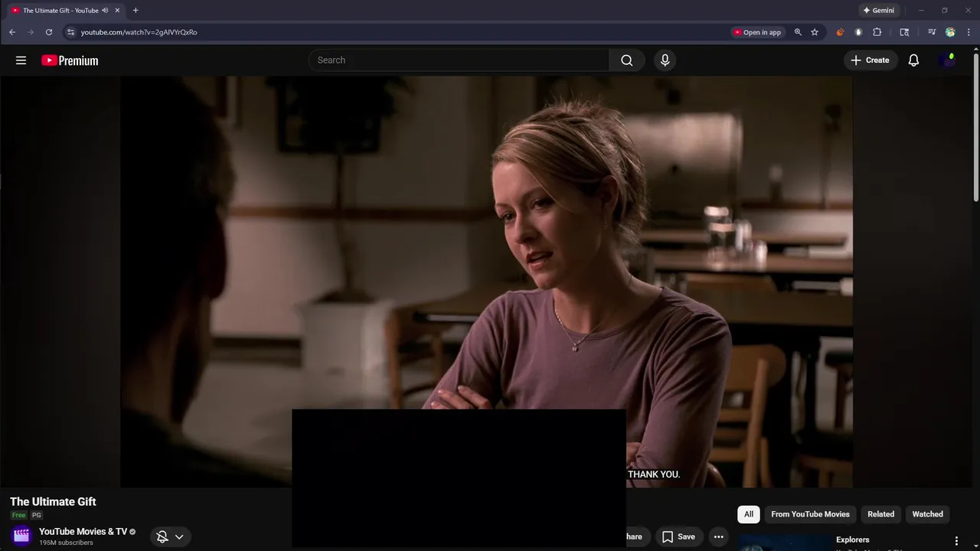The width and height of the screenshot is (980, 551).
Task: Save the video to a playlist
Action: point(678,537)
